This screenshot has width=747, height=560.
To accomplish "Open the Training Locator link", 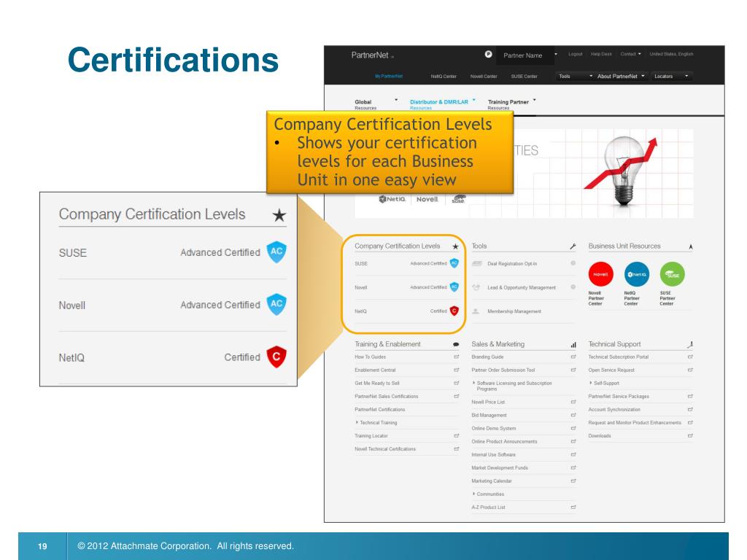I will (371, 436).
